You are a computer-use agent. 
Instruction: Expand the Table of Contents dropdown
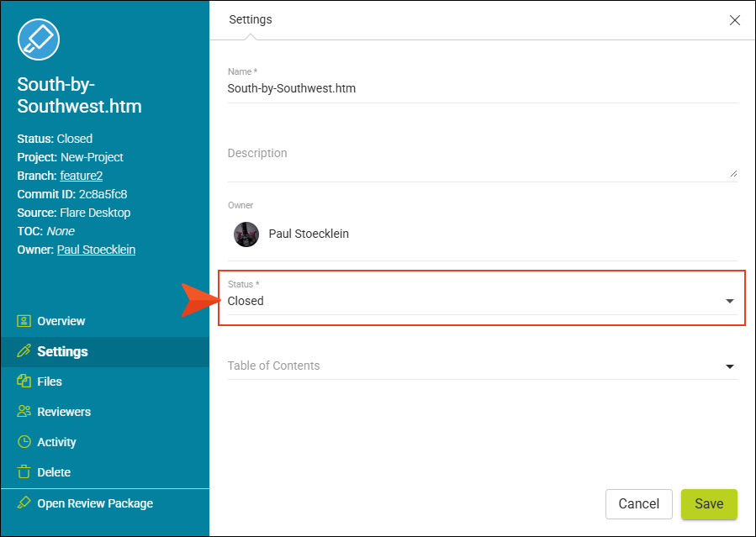coord(482,366)
